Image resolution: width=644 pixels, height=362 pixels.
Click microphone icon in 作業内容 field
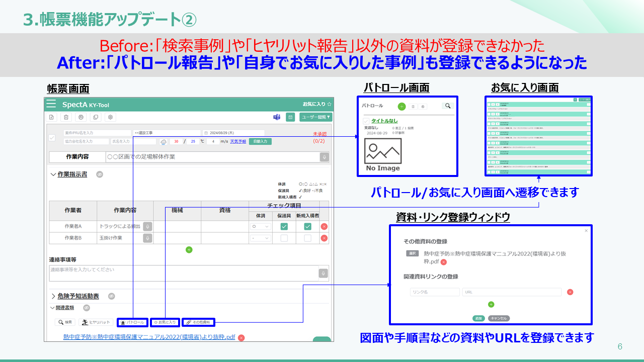coord(325,157)
